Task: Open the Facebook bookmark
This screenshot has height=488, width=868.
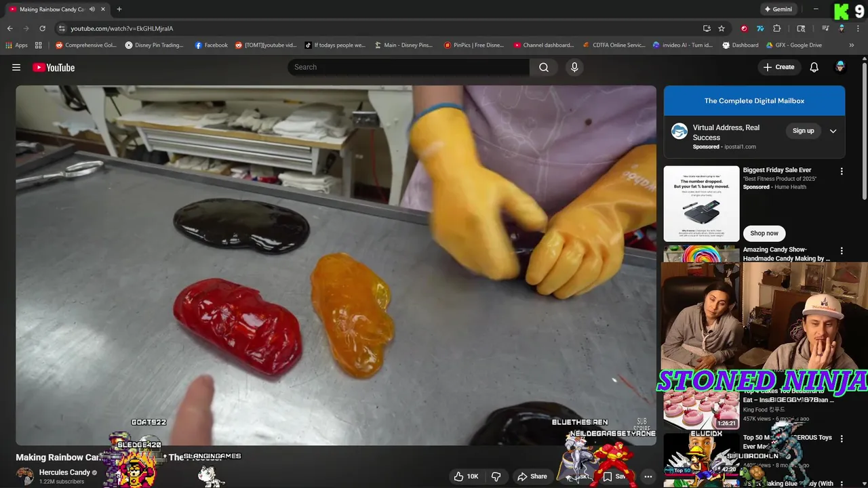Action: (212, 45)
